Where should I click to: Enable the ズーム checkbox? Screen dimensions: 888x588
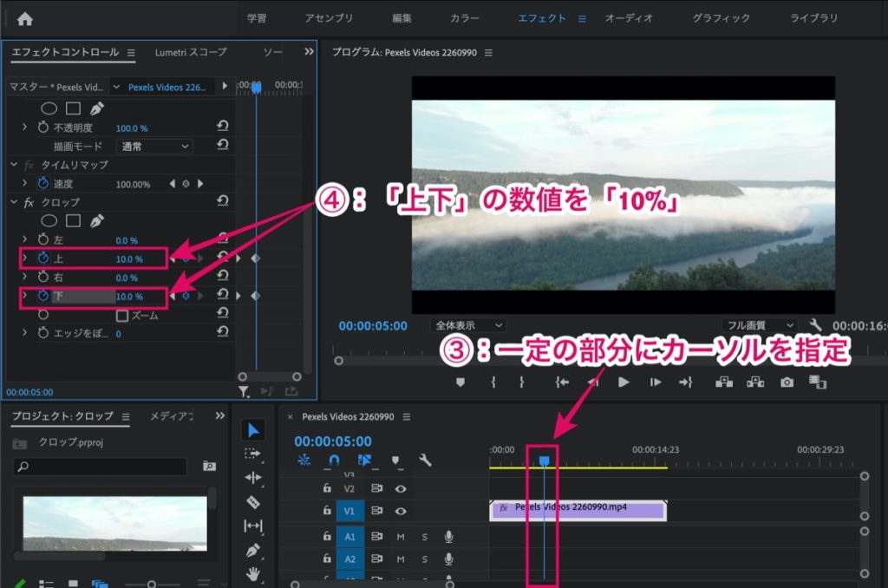(x=121, y=316)
